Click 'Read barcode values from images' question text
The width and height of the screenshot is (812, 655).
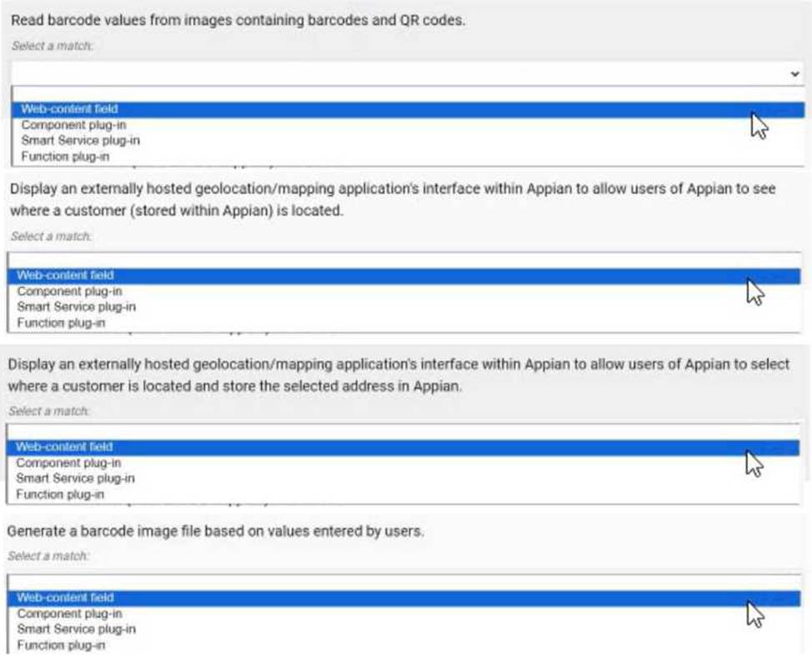[x=238, y=20]
